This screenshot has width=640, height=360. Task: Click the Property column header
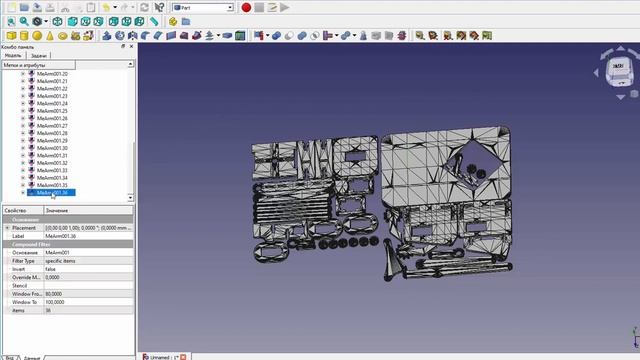(23, 210)
